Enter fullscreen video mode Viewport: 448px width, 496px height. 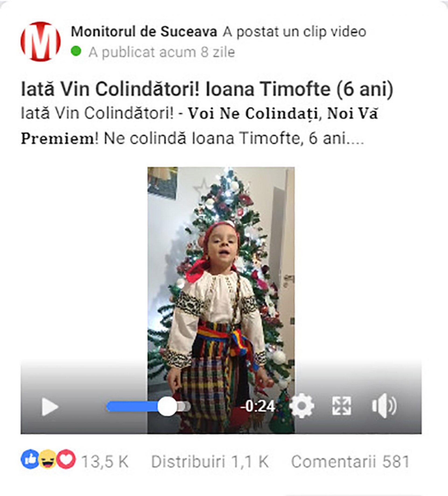coord(342,406)
